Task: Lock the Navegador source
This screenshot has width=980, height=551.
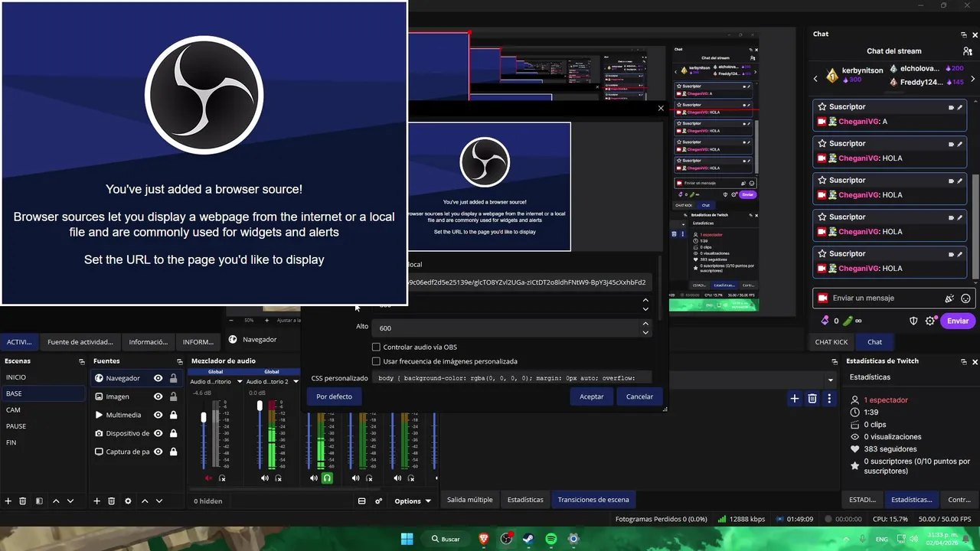Action: click(x=174, y=378)
